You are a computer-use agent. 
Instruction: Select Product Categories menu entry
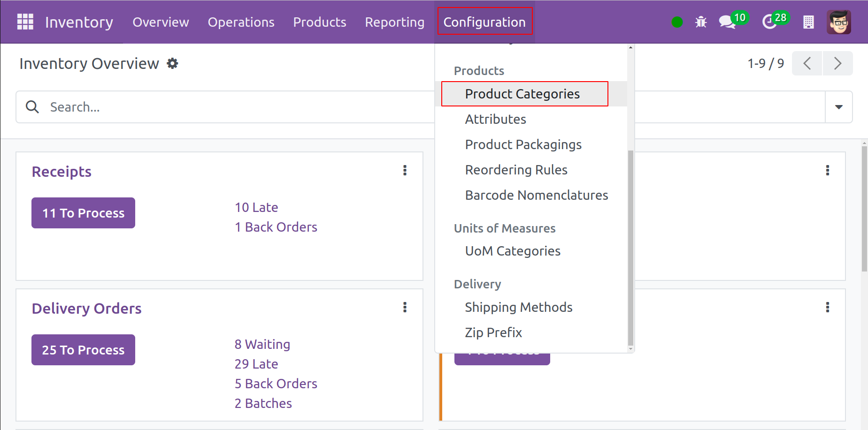pyautogui.click(x=522, y=94)
